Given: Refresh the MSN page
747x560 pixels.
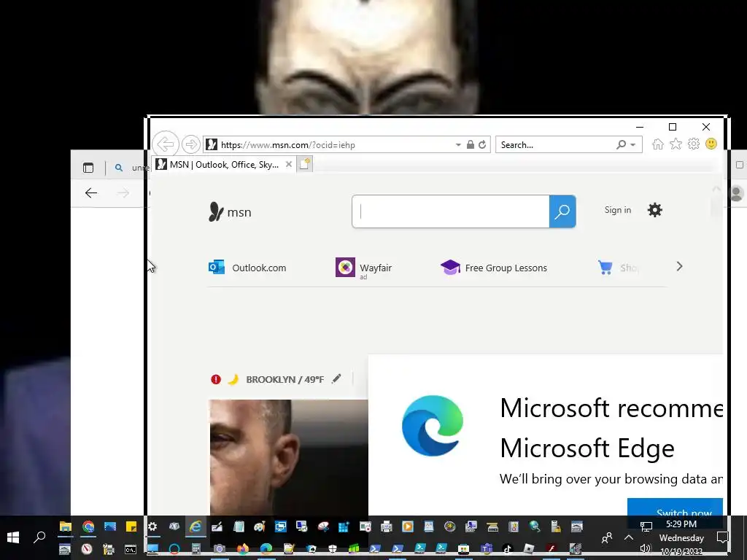Looking at the screenshot, I should pyautogui.click(x=483, y=145).
